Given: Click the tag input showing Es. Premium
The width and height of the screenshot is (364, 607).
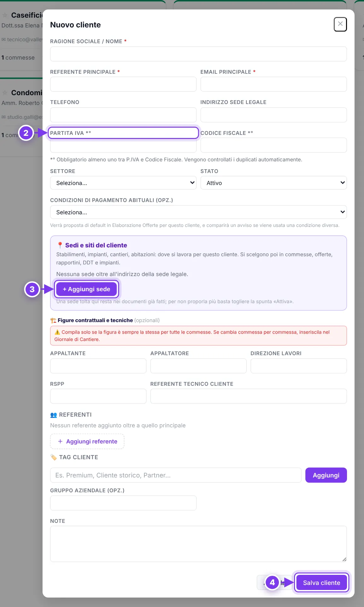Looking at the screenshot, I should pyautogui.click(x=176, y=475).
